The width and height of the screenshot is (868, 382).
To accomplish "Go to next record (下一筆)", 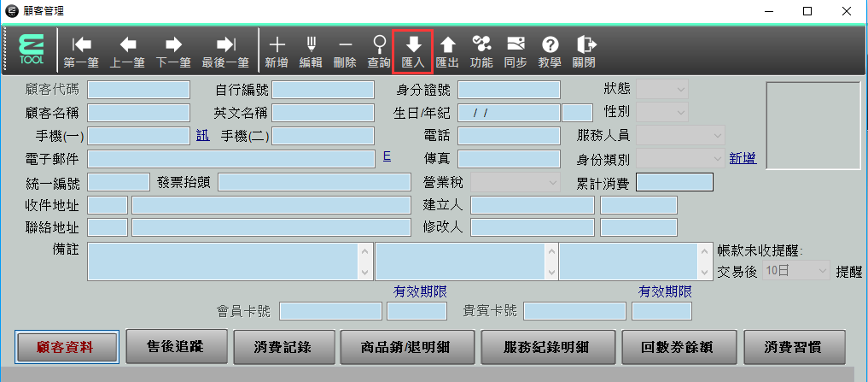I will coord(173,52).
